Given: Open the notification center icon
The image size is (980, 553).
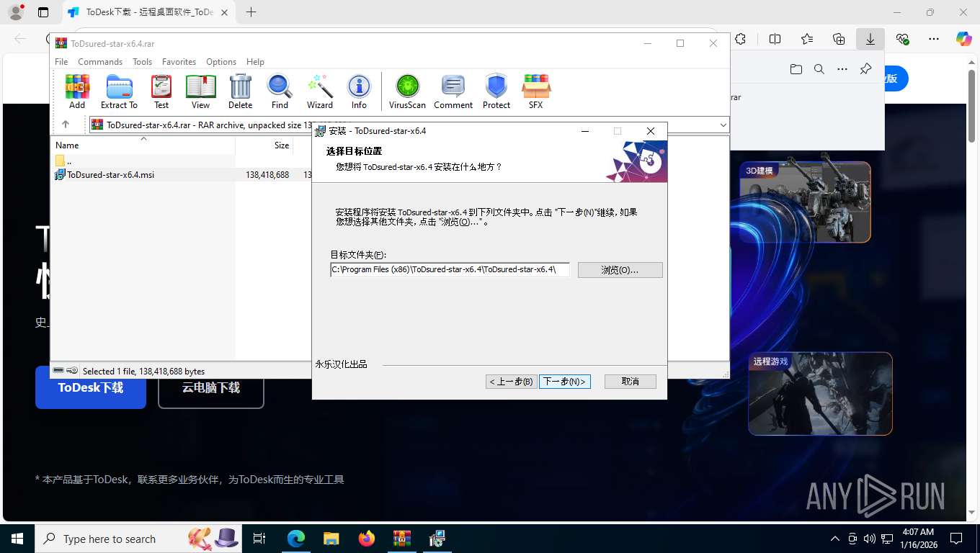Looking at the screenshot, I should [x=956, y=539].
